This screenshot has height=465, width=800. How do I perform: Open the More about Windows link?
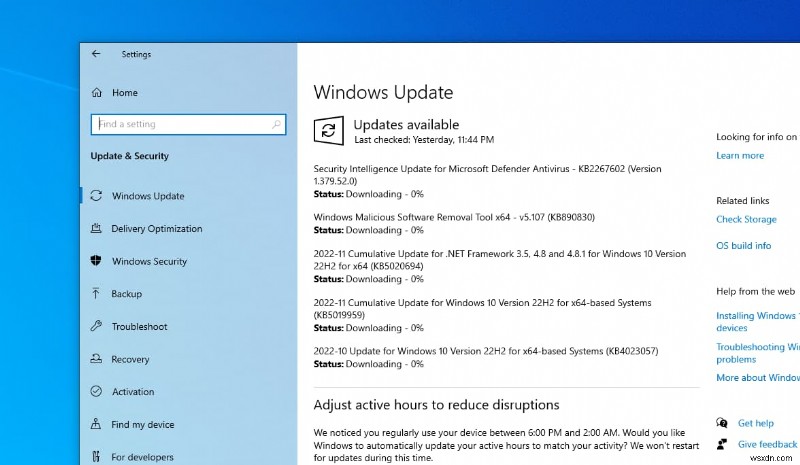[x=758, y=378]
